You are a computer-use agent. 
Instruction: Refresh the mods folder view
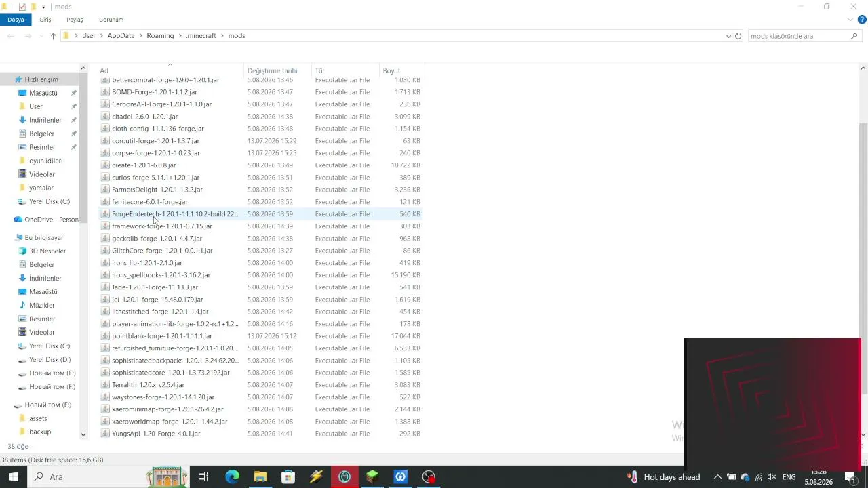(x=738, y=36)
